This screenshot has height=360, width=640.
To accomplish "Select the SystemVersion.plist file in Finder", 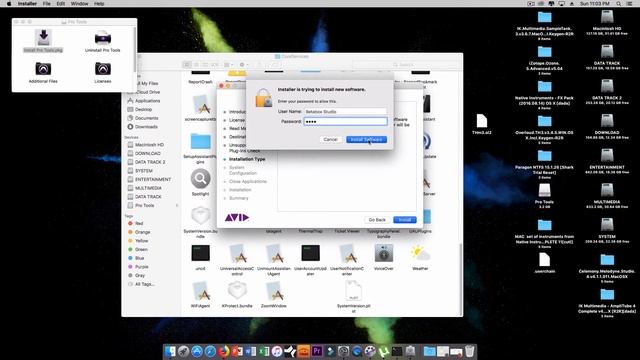I will [353, 290].
